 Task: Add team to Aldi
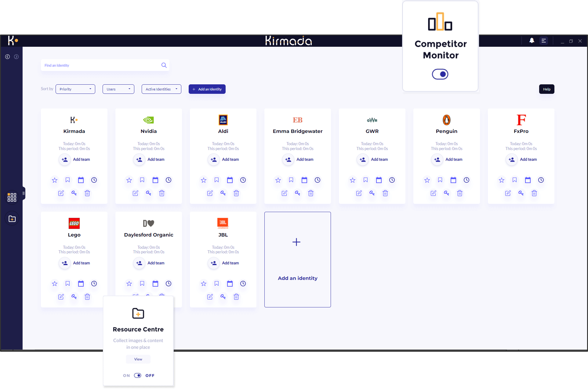click(223, 160)
